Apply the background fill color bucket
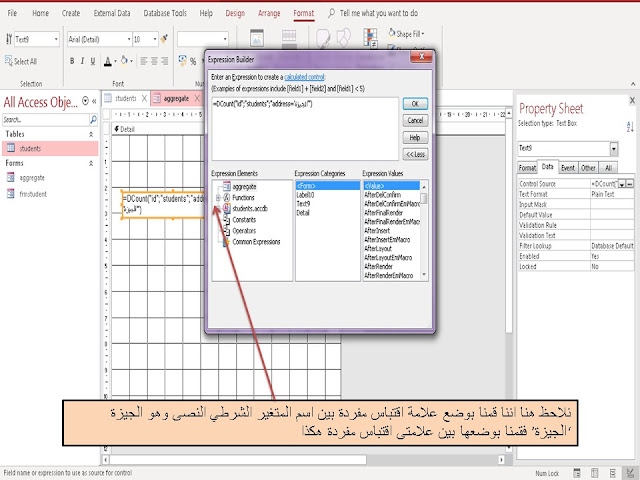The image size is (640, 480). point(124,61)
